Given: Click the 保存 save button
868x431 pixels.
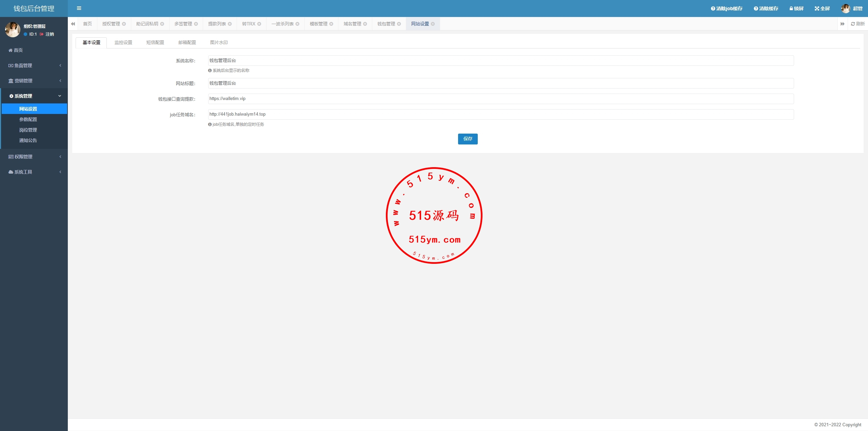Looking at the screenshot, I should coord(468,139).
